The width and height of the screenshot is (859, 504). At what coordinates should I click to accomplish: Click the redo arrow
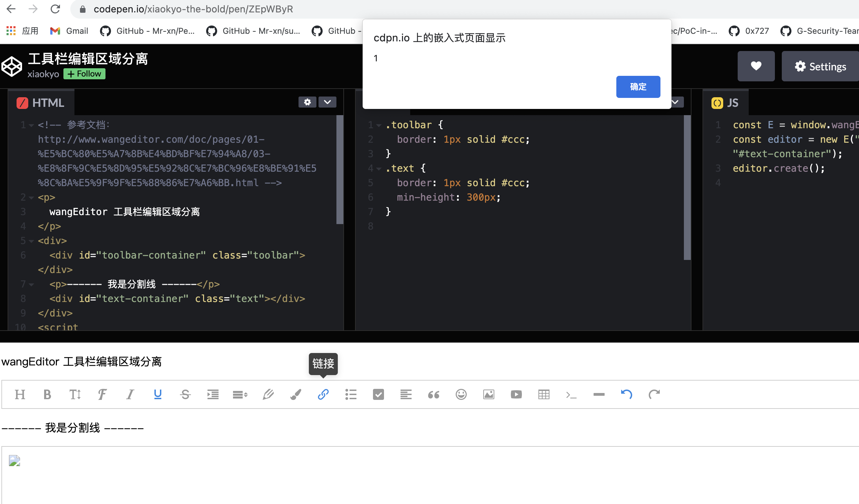tap(654, 394)
